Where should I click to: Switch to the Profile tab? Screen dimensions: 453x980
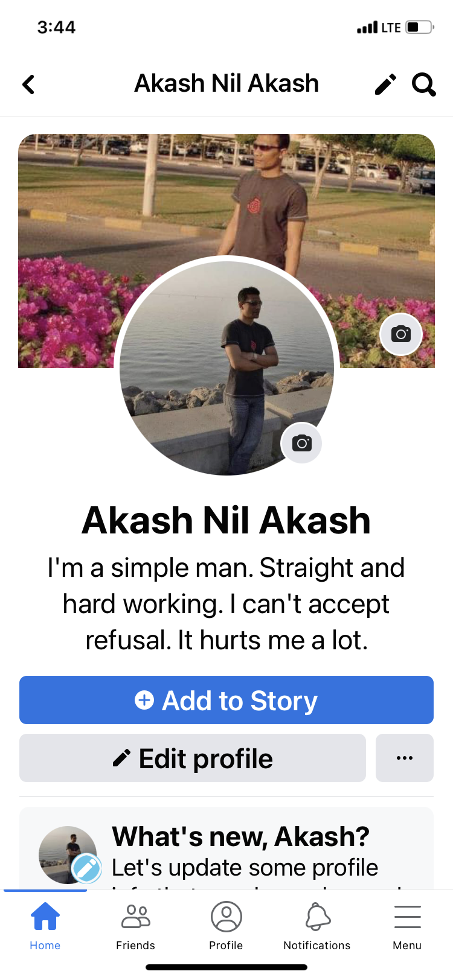pos(226,927)
